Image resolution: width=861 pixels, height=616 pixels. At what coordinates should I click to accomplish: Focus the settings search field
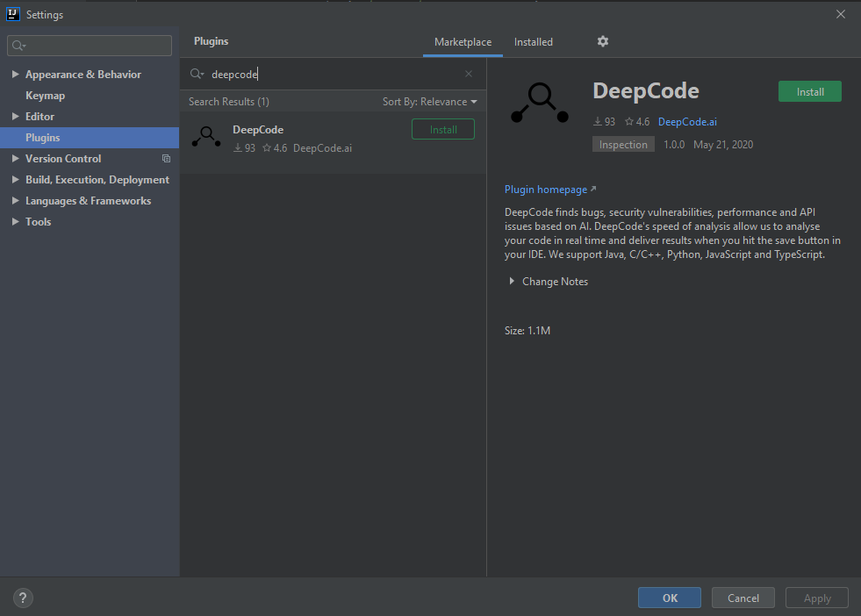[x=90, y=46]
